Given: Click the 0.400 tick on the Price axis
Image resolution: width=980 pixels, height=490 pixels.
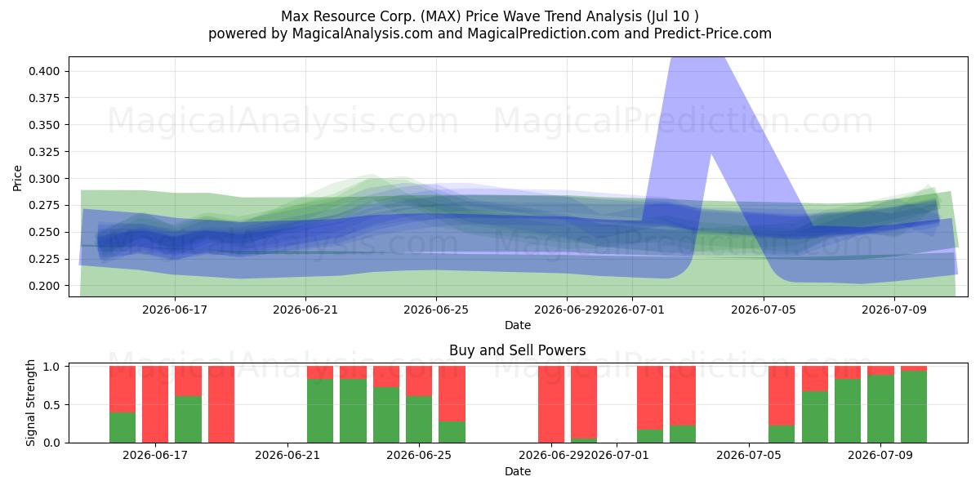Looking at the screenshot, I should point(46,71).
